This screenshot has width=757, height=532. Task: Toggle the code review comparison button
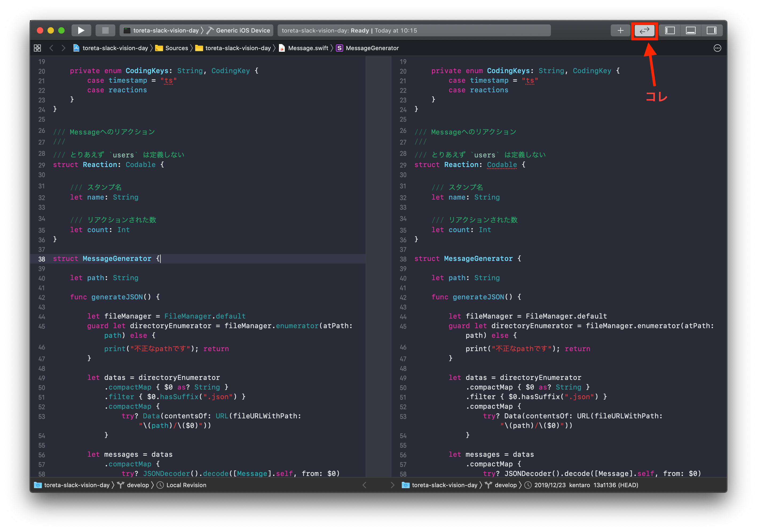coord(644,30)
